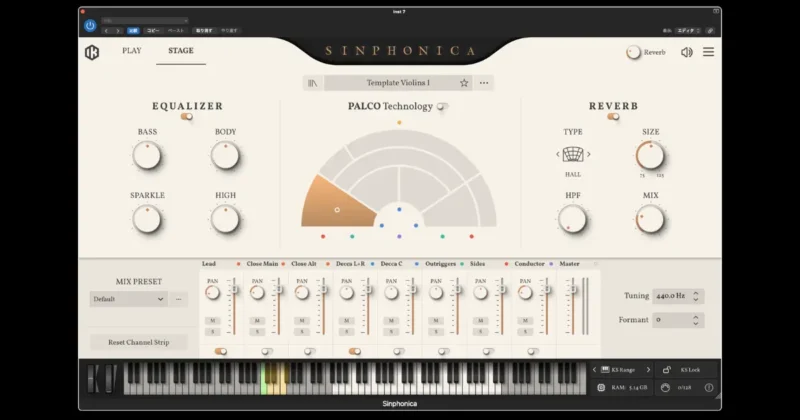Toggle the Equalizer on/off switch
The height and width of the screenshot is (420, 800).
point(187,117)
